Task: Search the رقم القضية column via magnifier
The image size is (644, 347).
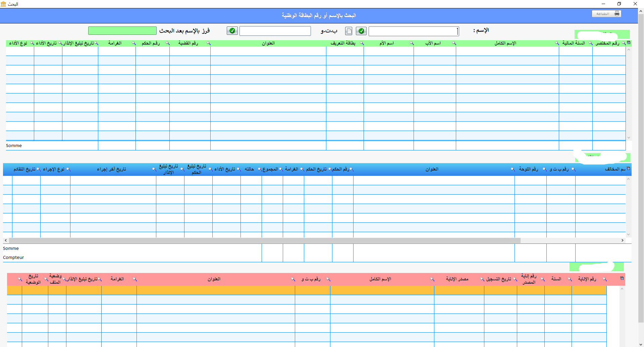Action: coord(208,43)
